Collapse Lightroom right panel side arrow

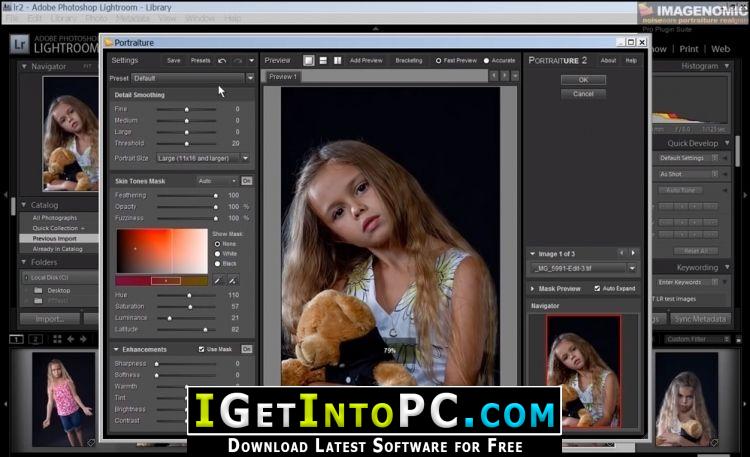click(x=745, y=195)
